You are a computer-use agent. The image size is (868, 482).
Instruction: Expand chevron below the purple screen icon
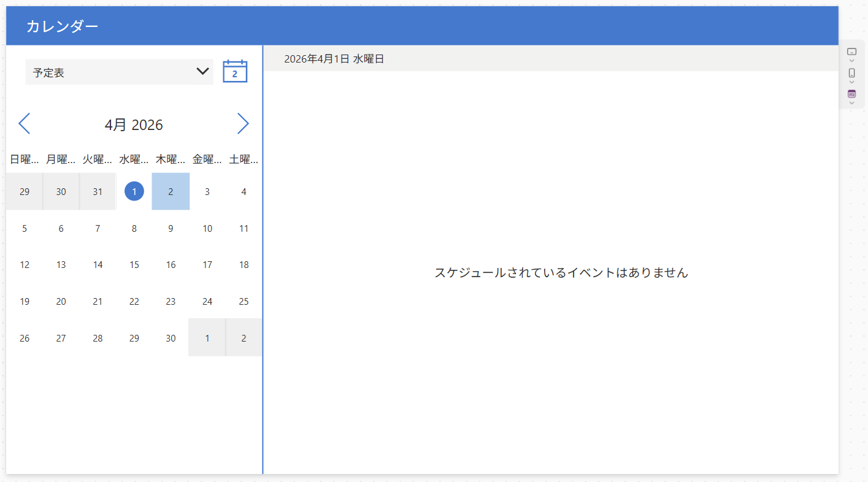point(851,103)
